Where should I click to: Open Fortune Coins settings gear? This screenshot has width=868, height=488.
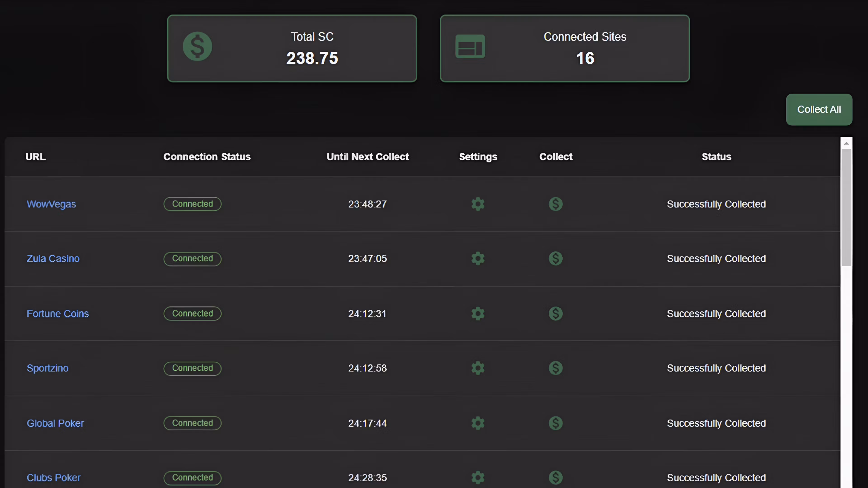477,314
